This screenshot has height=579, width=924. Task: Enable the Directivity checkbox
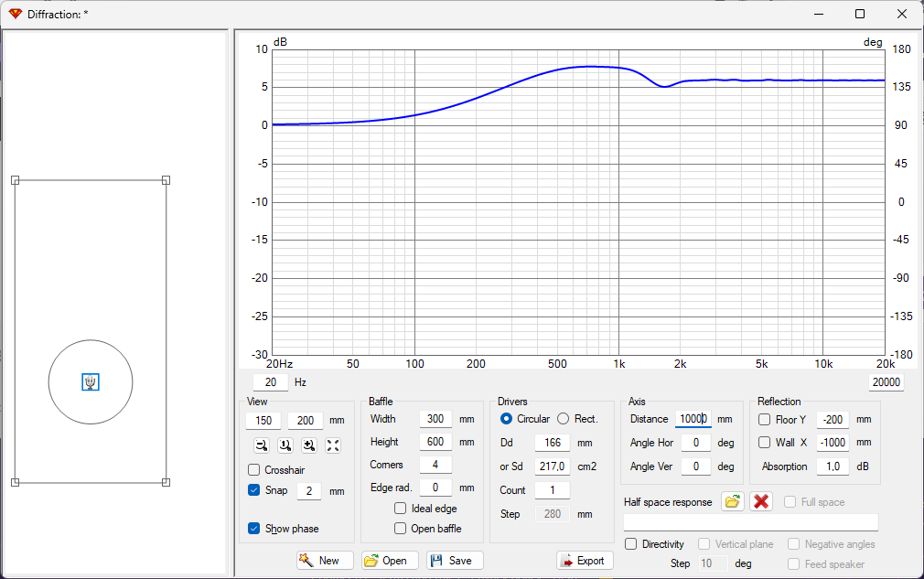coord(631,543)
